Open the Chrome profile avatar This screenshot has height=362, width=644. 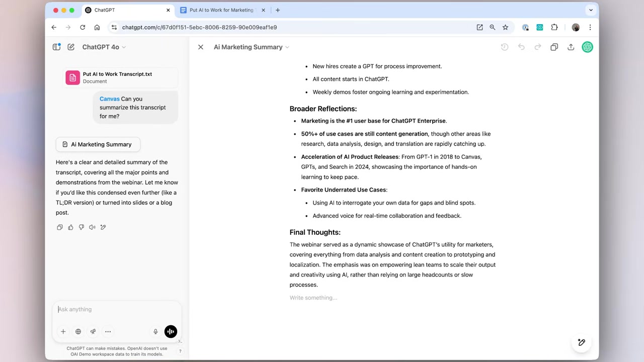[576, 27]
